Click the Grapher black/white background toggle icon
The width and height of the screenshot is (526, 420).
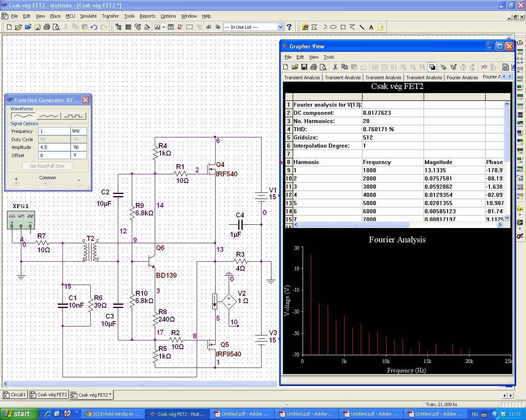432,67
